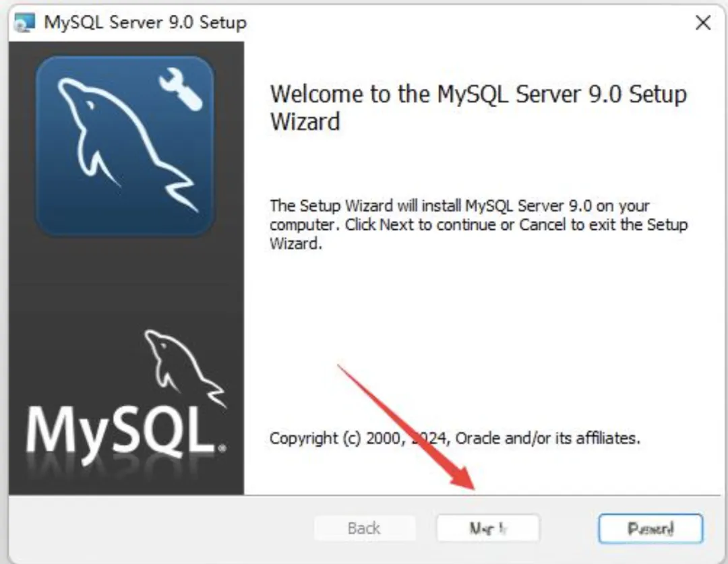Click the blue-outlined Cancel button

(x=650, y=528)
